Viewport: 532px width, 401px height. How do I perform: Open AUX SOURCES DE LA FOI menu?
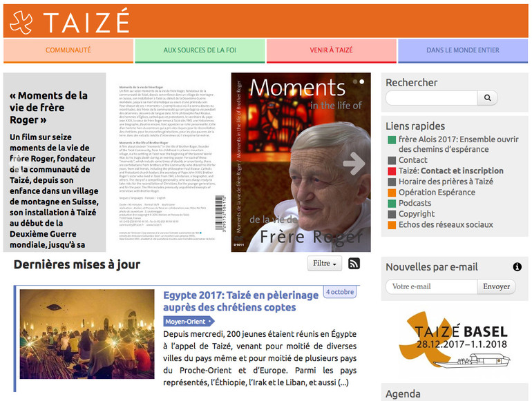pyautogui.click(x=200, y=50)
